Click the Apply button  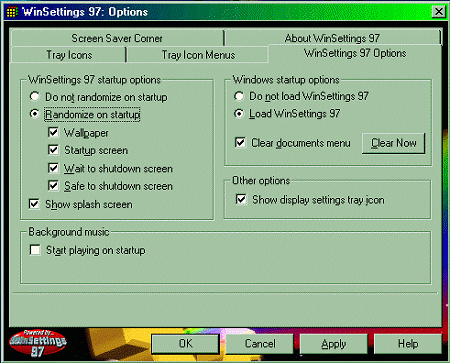pos(334,344)
